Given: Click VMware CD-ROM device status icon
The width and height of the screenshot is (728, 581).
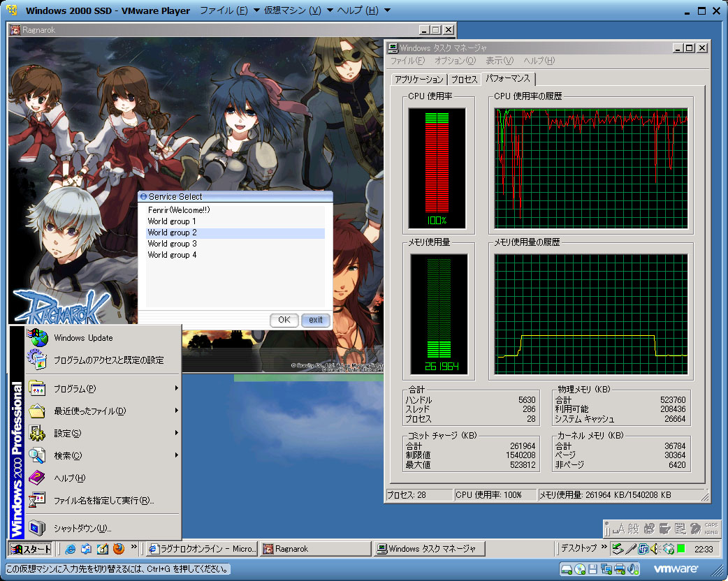Looking at the screenshot, I should [x=580, y=569].
